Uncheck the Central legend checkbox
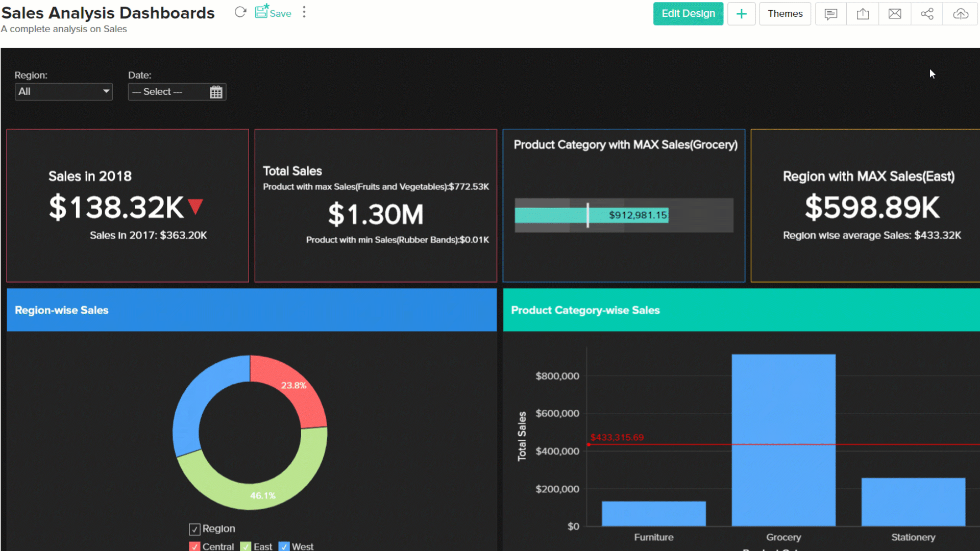Image resolution: width=980 pixels, height=551 pixels. (x=194, y=546)
